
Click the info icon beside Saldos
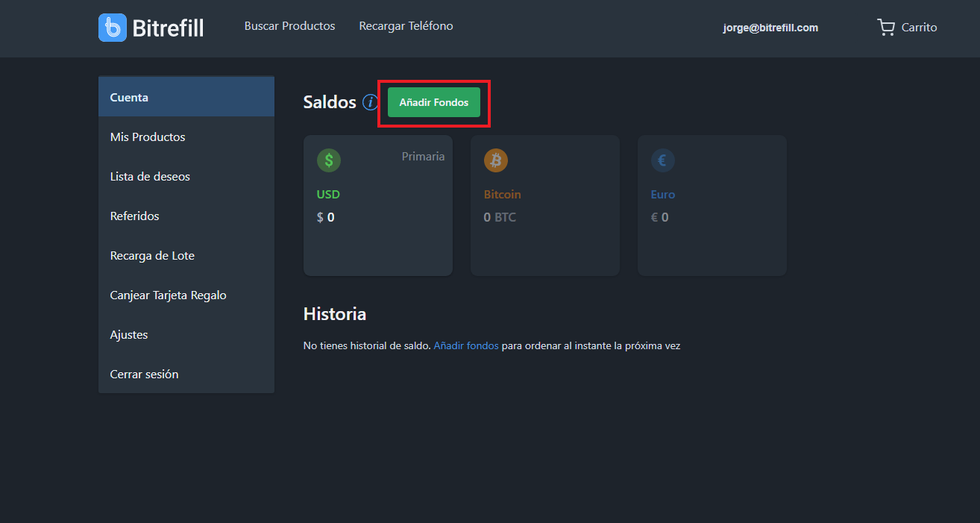point(370,102)
